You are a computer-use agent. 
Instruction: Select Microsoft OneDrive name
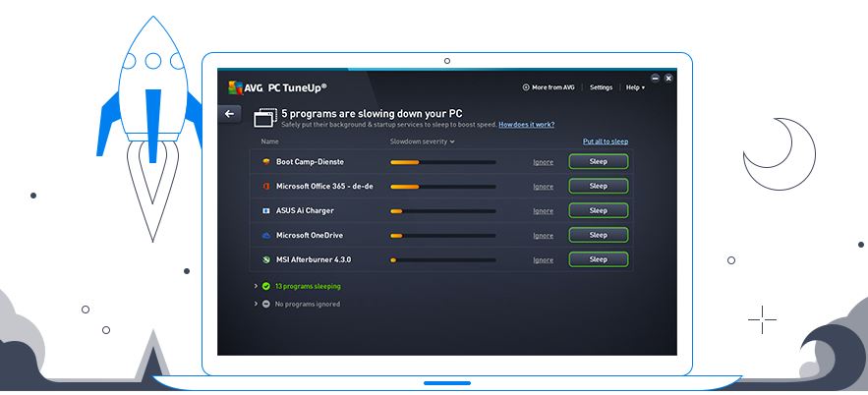click(x=310, y=235)
